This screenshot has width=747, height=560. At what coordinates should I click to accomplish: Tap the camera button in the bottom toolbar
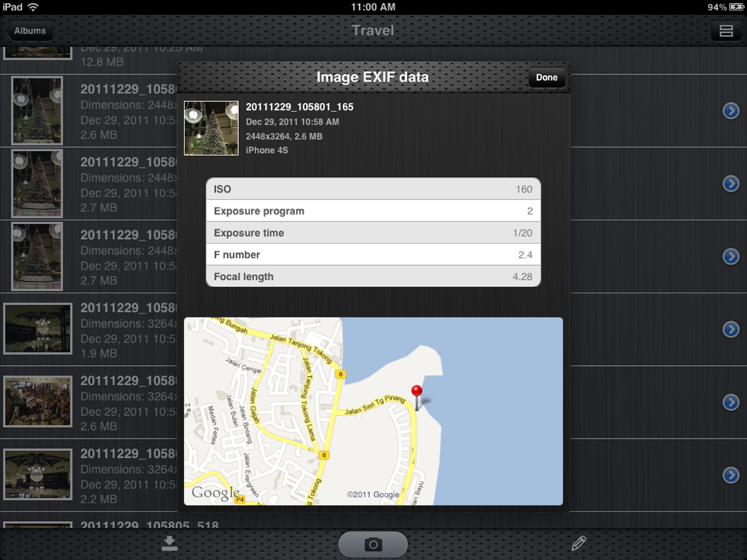pos(373,544)
